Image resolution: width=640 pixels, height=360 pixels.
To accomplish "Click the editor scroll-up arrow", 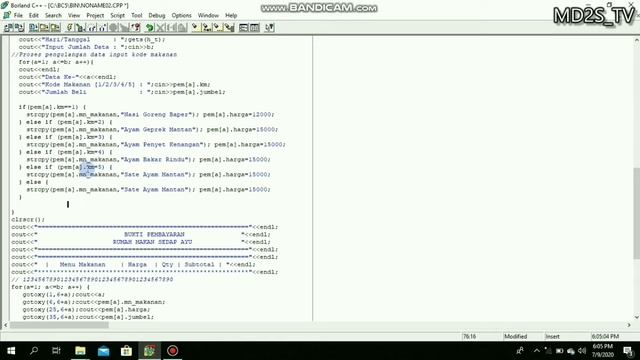I will tap(636, 40).
